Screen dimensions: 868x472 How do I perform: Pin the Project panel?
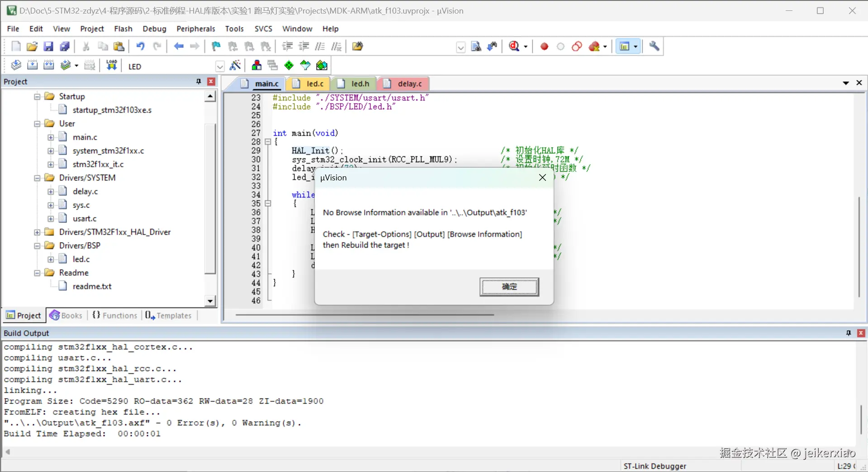tap(199, 81)
